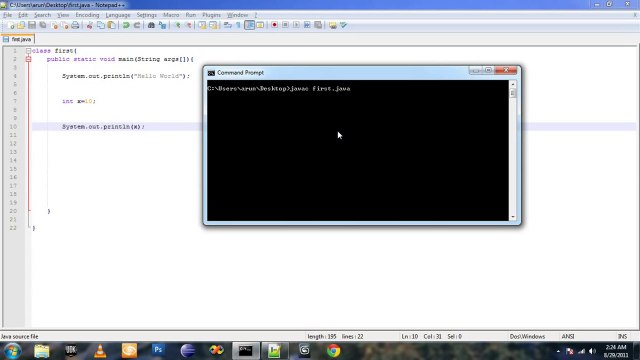The height and width of the screenshot is (360, 640).
Task: Click the green Undo arrow icon
Action: (x=126, y=25)
